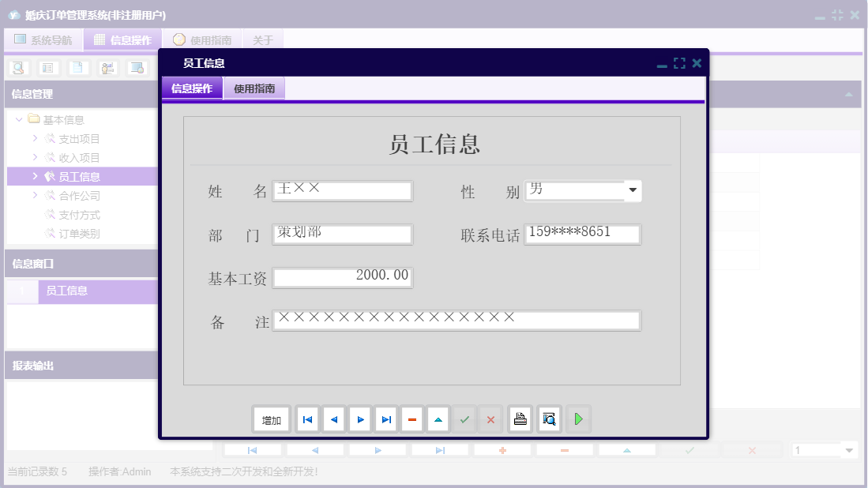This screenshot has height=488, width=868.
Task: Click the new document icon in the toolbar
Action: click(x=77, y=68)
